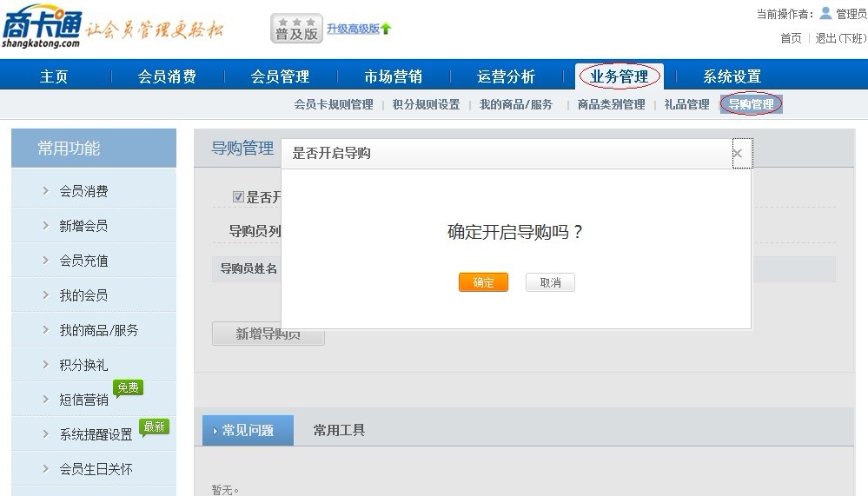Screen dimensions: 868x496
Task: Click the 免费 badge on 短信营销
Action: [129, 387]
